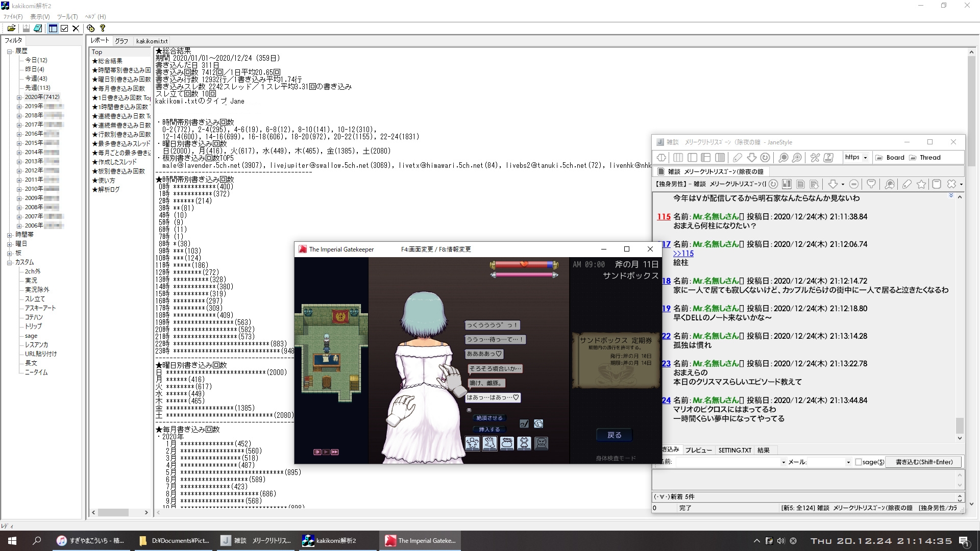The height and width of the screenshot is (551, 980).
Task: Switch to the グラフ tab
Action: (x=121, y=41)
